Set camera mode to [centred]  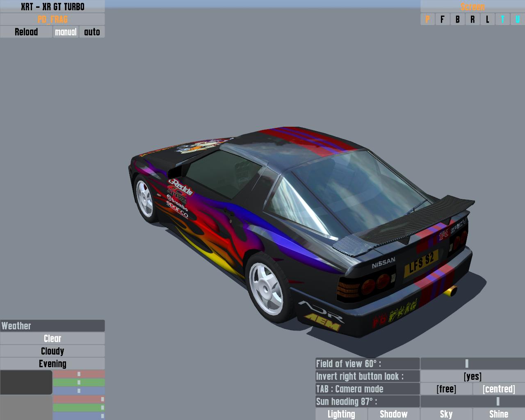tap(499, 389)
